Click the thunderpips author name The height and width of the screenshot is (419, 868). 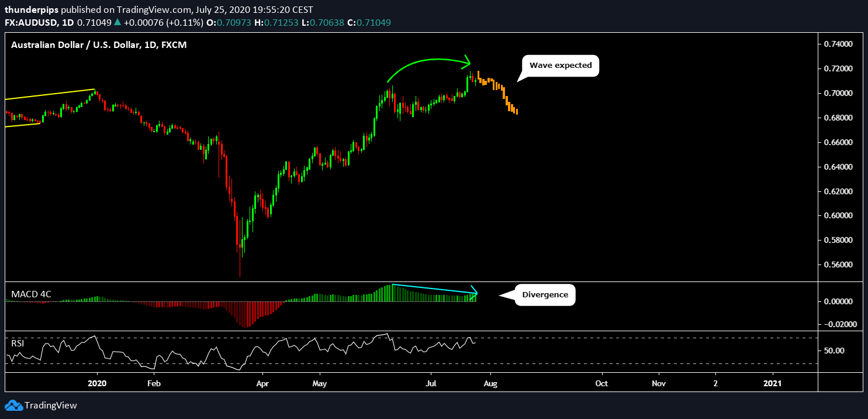[32, 10]
